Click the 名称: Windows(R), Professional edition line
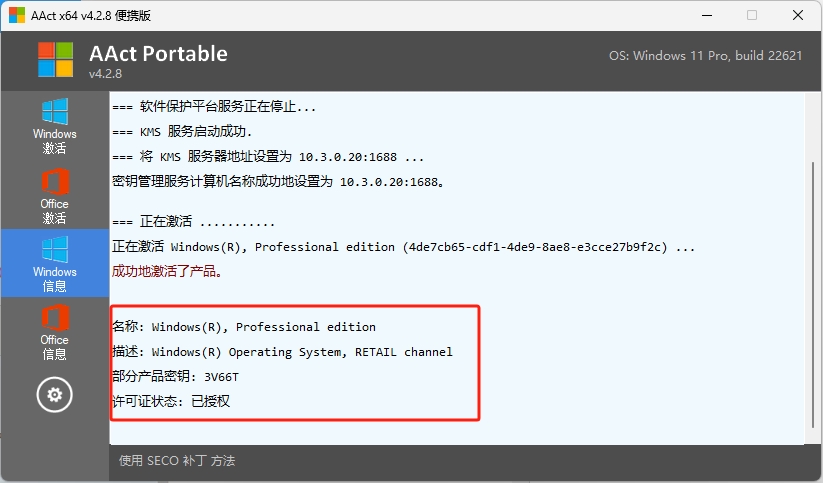823x483 pixels. [x=244, y=327]
